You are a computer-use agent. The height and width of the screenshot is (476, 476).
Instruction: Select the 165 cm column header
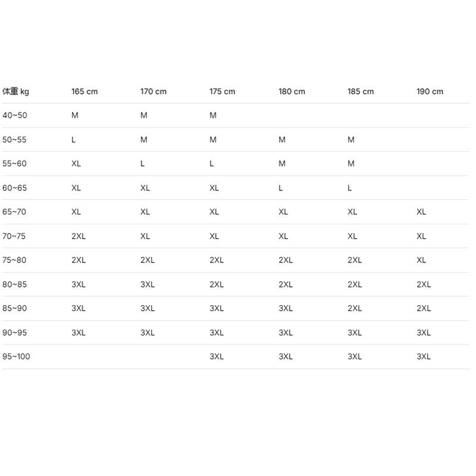tap(84, 92)
